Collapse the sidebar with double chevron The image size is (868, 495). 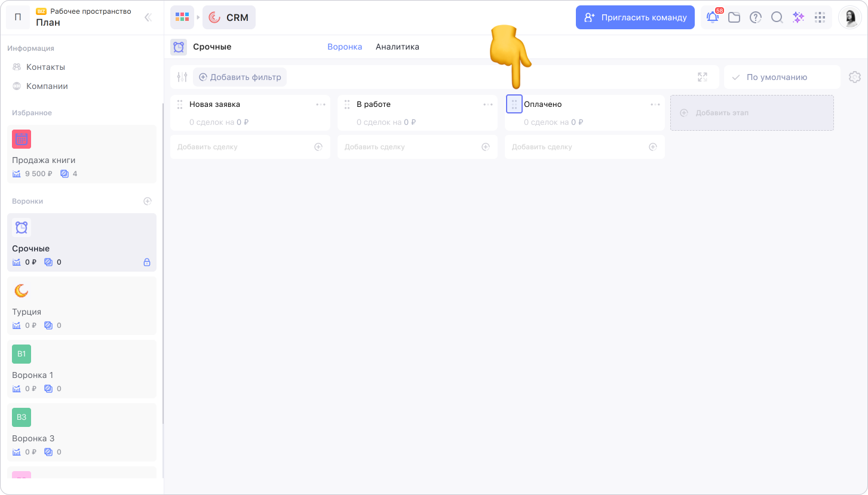148,17
